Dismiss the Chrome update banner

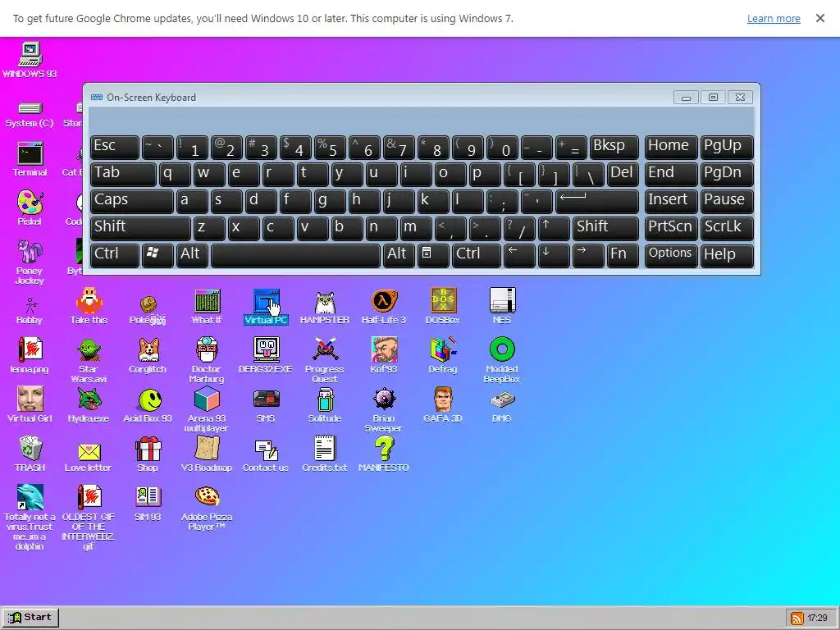(x=820, y=18)
